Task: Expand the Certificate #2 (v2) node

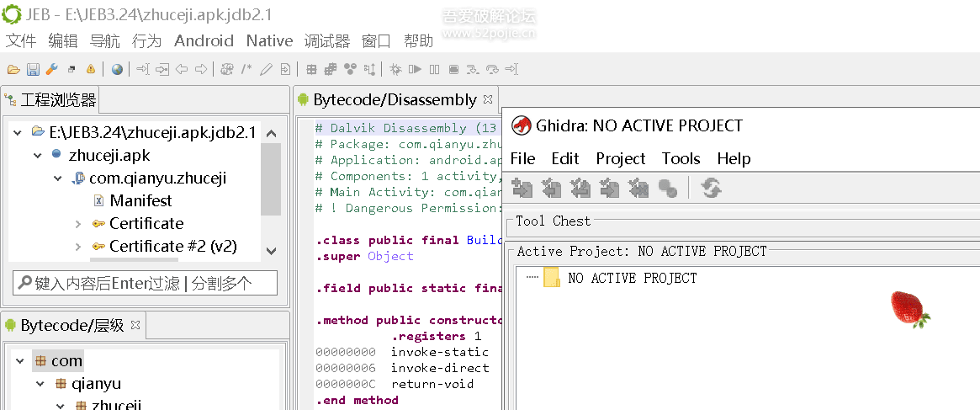Action: point(78,247)
